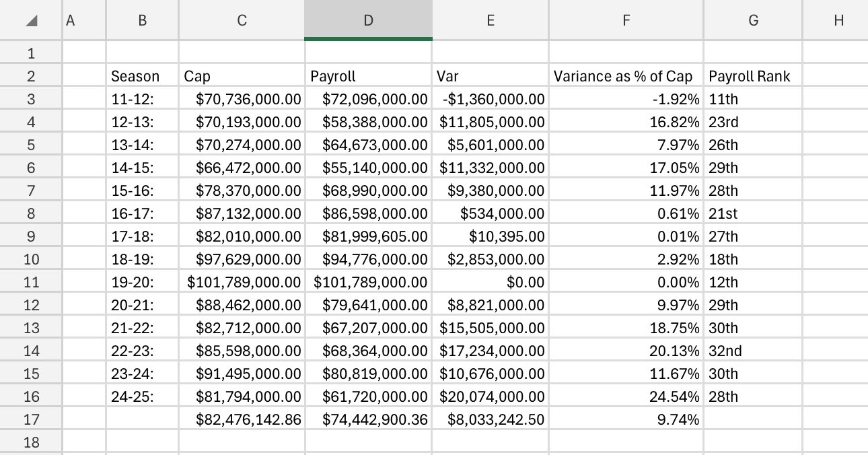
Task: Click percentage cell 20.13%
Action: coord(626,351)
